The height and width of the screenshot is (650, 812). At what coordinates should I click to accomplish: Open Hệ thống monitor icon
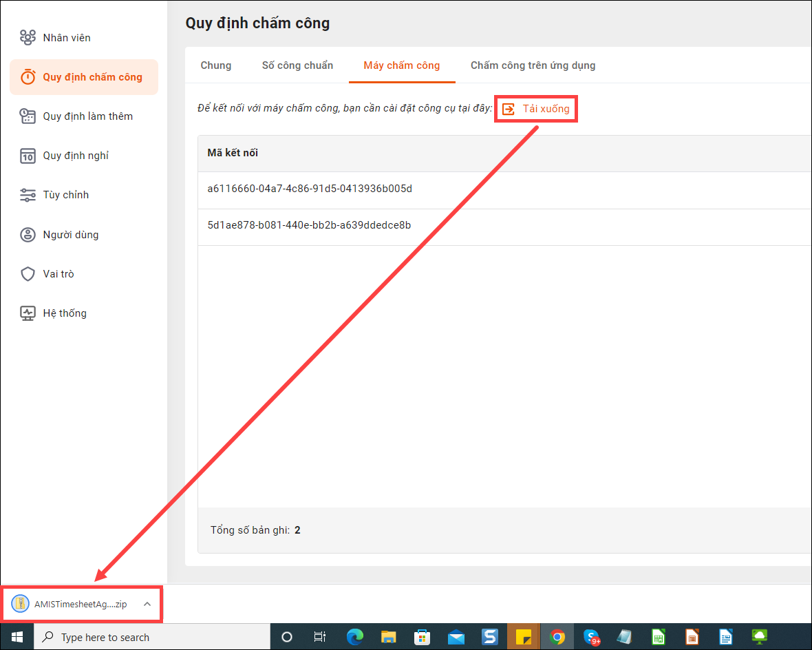click(28, 313)
